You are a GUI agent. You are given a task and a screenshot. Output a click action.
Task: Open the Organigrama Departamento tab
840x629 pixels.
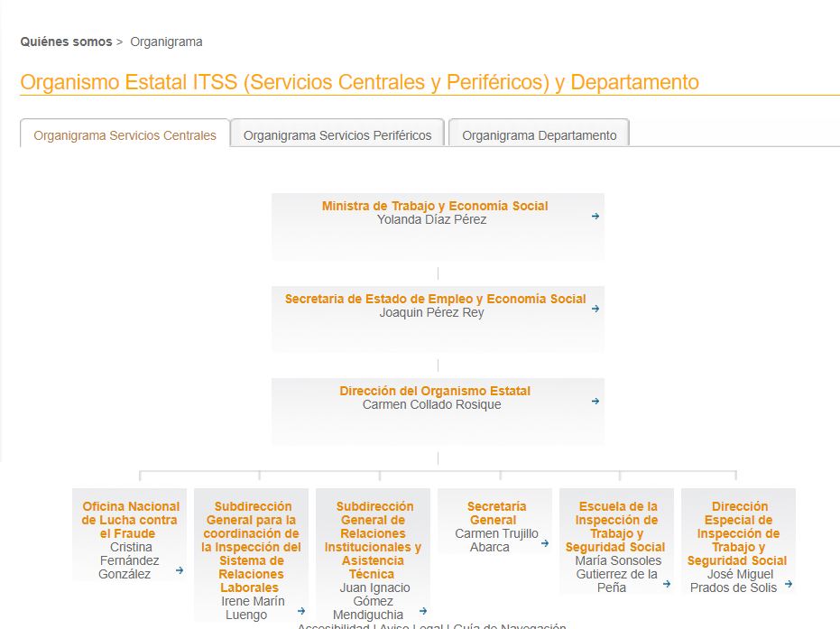coord(539,135)
